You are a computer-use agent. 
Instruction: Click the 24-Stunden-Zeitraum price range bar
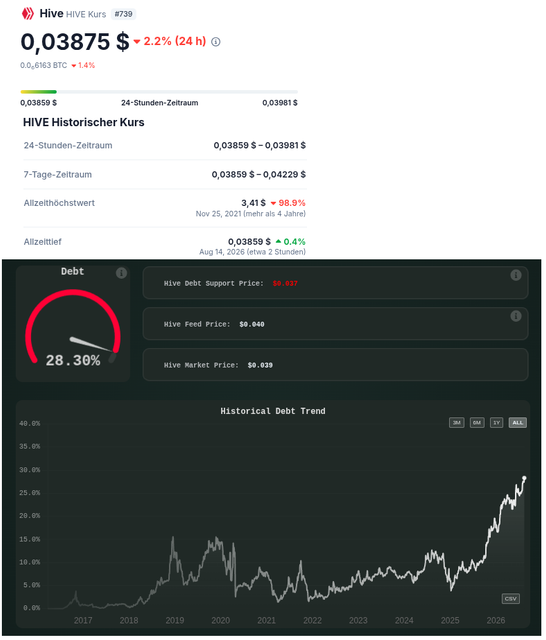[159, 92]
